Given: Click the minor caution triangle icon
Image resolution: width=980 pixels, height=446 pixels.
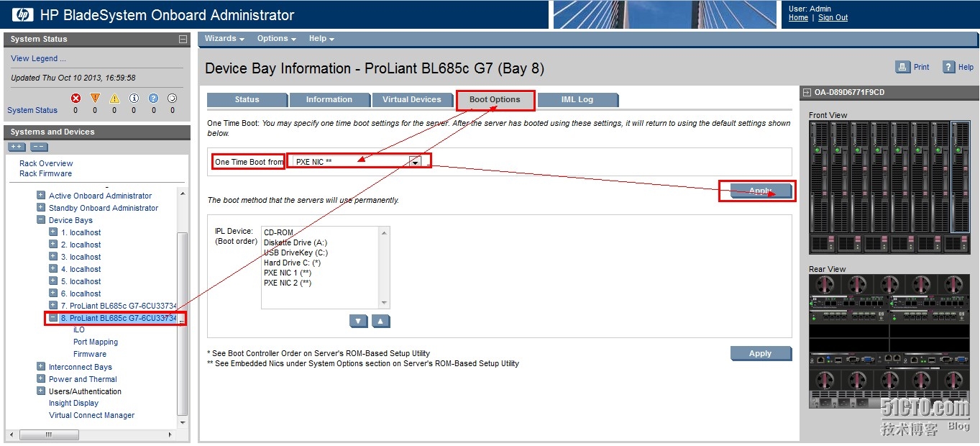Looking at the screenshot, I should tap(114, 98).
